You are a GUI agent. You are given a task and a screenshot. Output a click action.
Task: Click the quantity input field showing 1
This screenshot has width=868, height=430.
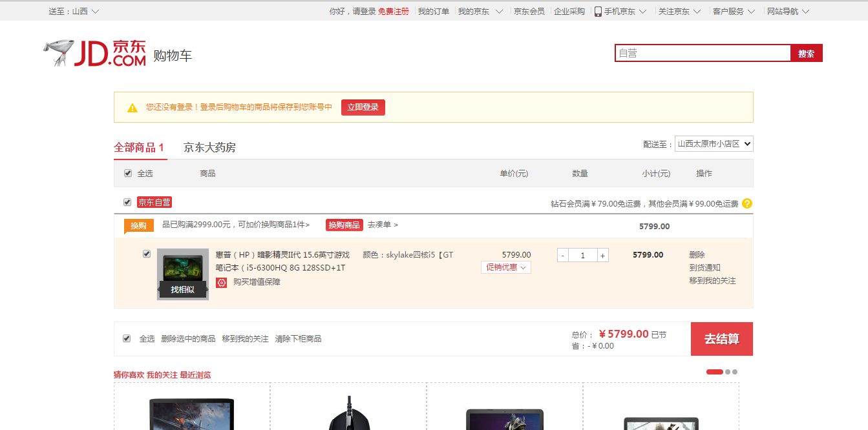pyautogui.click(x=583, y=256)
